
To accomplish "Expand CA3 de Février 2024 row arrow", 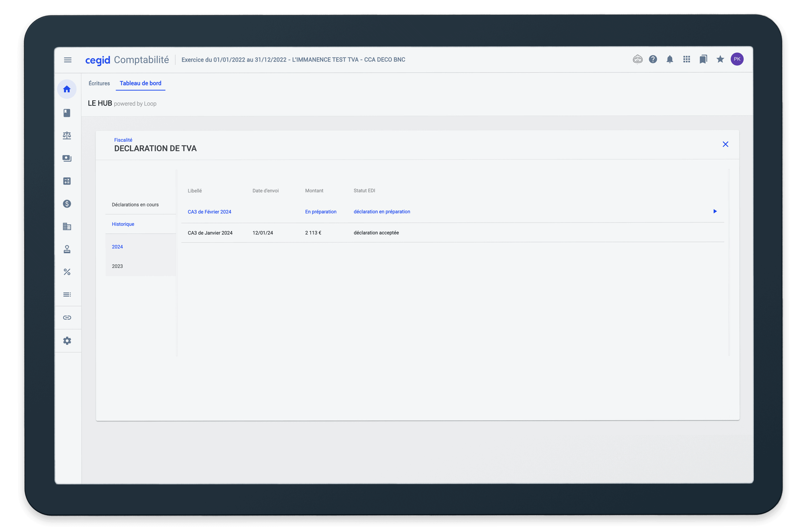I will 715,211.
